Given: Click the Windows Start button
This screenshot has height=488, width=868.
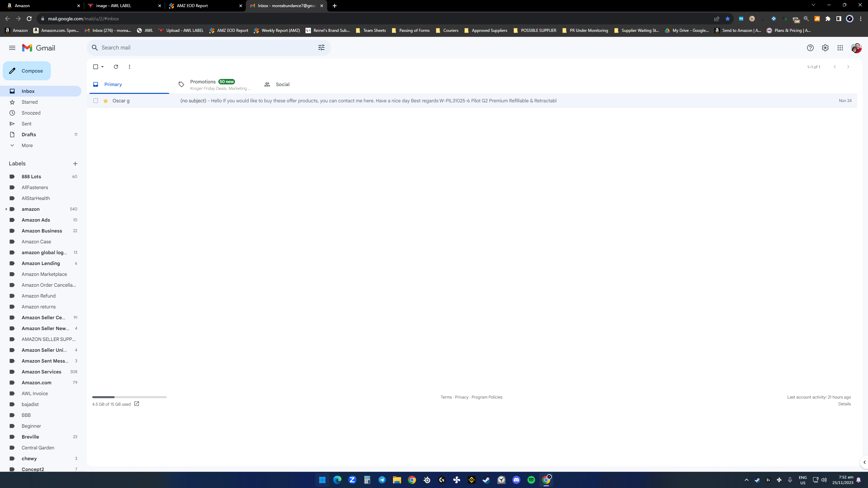Looking at the screenshot, I should coord(322,480).
